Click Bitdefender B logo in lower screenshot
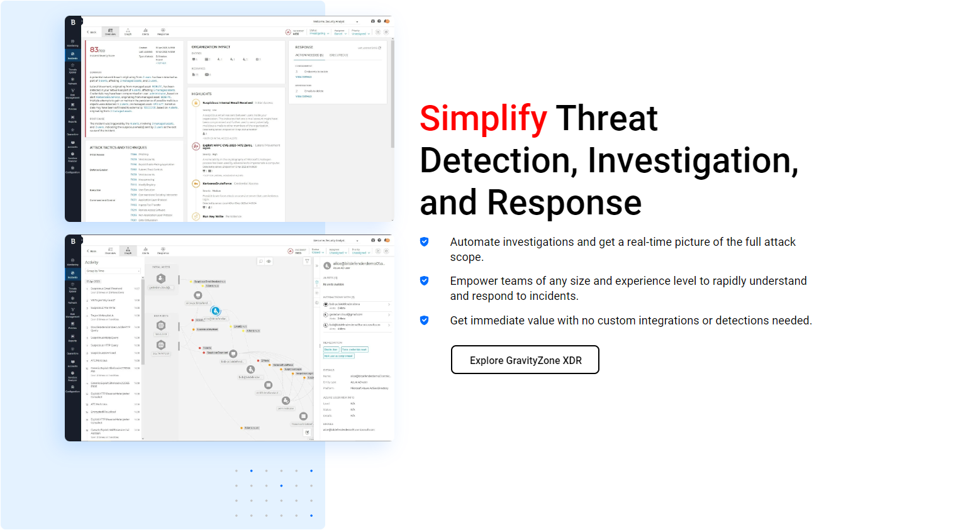Viewport: 980px width, 530px height. point(73,241)
